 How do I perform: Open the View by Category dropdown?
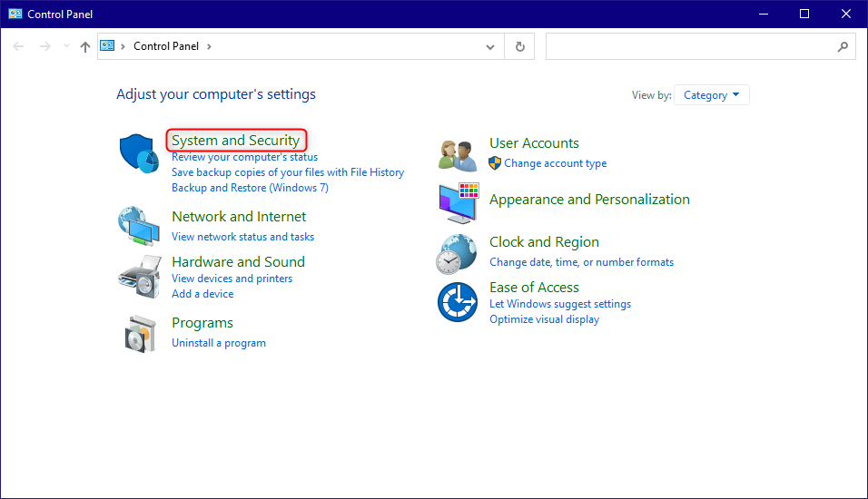coord(711,95)
